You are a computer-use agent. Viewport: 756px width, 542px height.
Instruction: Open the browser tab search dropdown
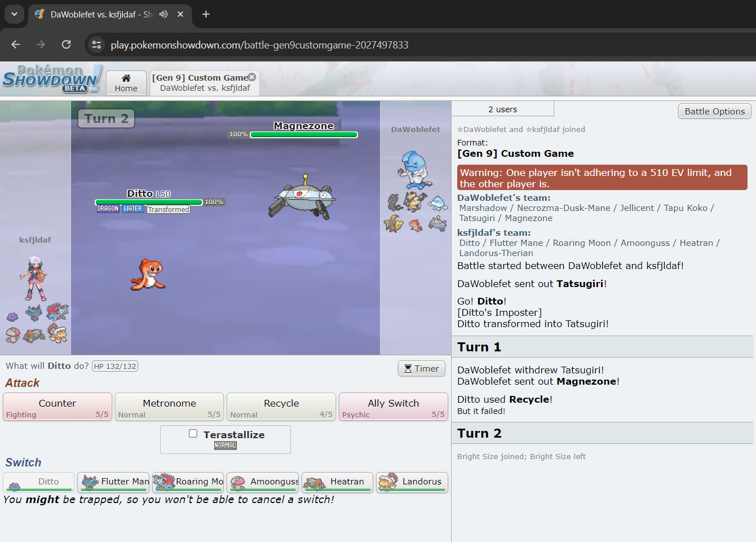(14, 14)
